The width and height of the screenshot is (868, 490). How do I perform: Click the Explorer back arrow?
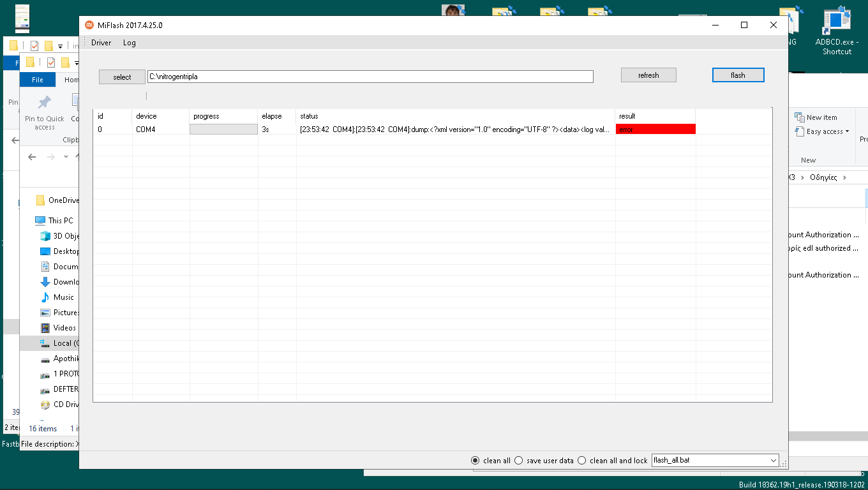click(x=32, y=157)
